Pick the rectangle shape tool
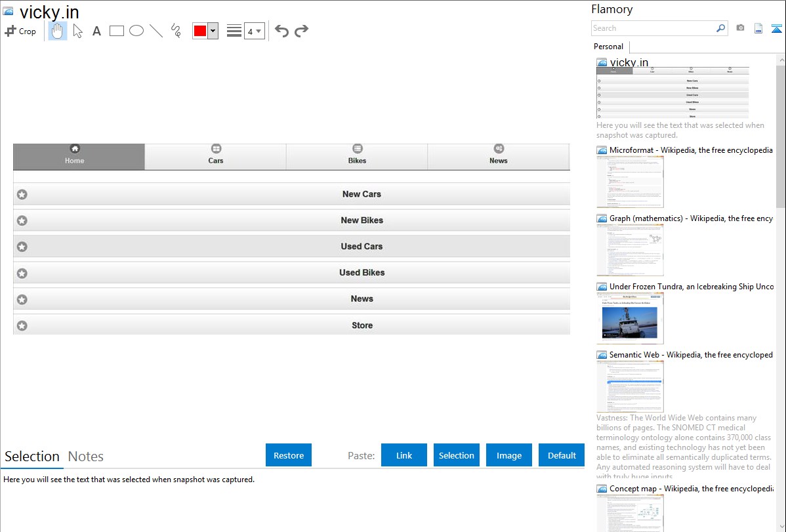 pos(117,31)
